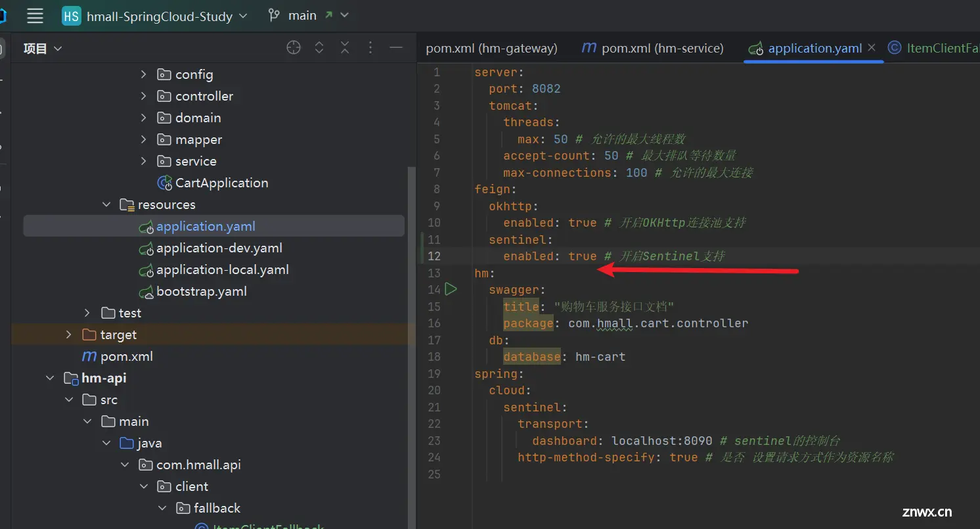Close the application.yaml tab
Image resolution: width=980 pixels, height=529 pixels.
(x=872, y=47)
